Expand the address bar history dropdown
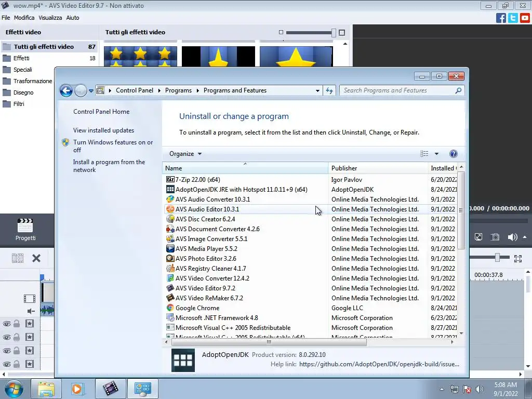The width and height of the screenshot is (532, 399). (317, 90)
